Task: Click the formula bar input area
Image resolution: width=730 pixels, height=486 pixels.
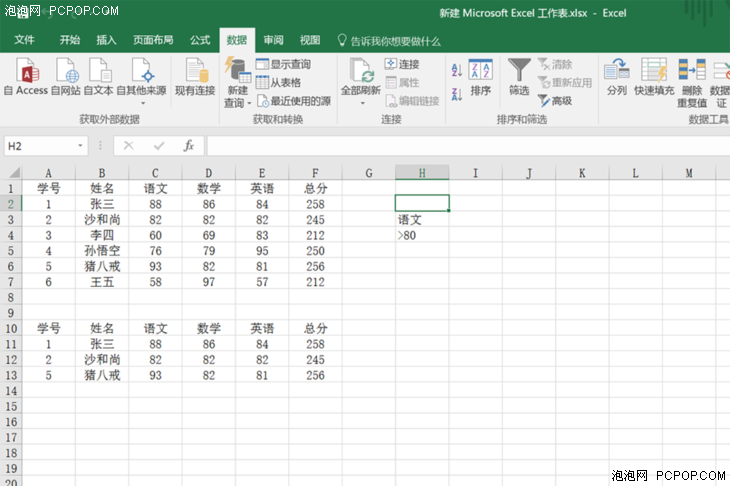Action: tap(468, 146)
